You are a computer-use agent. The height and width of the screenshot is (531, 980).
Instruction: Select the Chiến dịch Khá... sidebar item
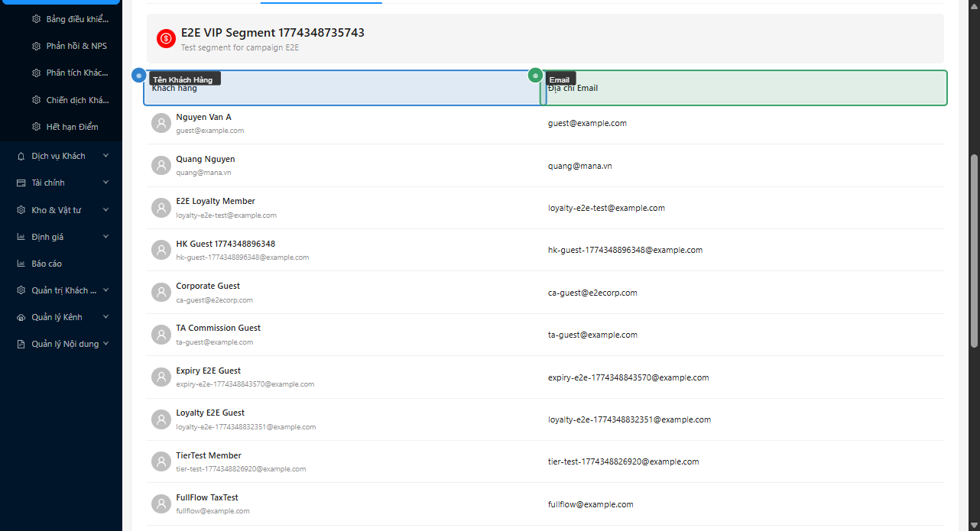pos(76,100)
